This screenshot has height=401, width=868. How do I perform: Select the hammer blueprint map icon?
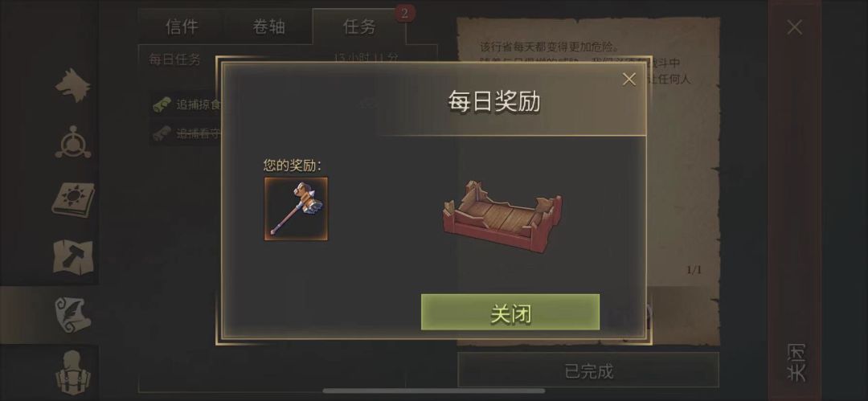tap(74, 256)
